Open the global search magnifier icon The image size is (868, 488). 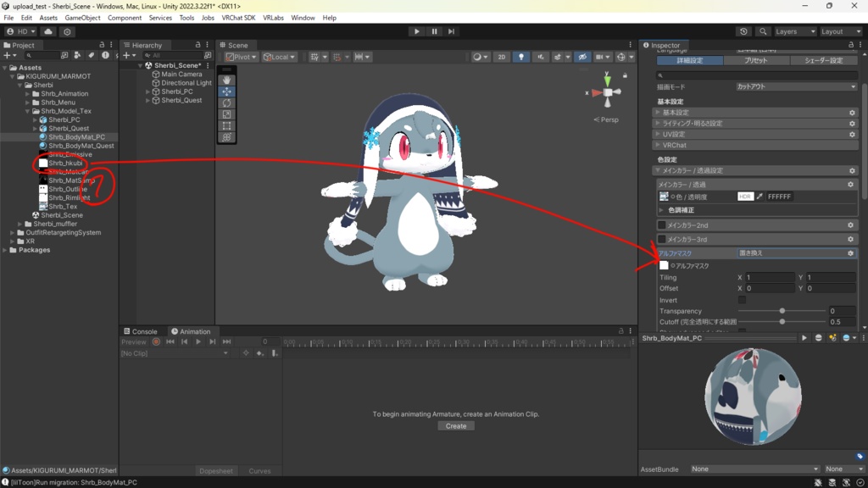coord(763,31)
